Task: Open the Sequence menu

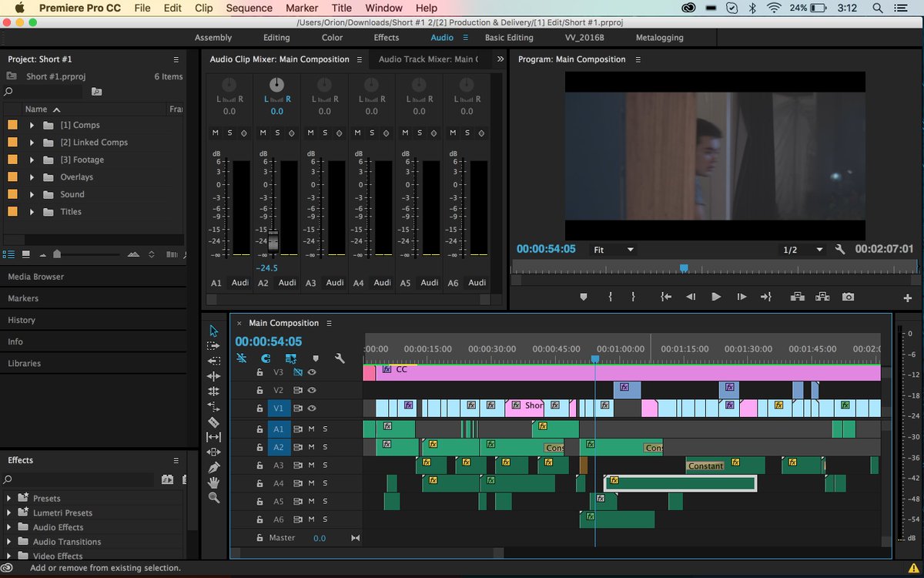Action: coord(249,8)
